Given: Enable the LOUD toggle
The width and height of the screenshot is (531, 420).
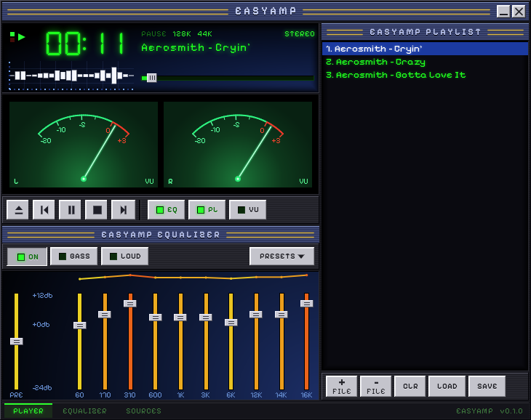Looking at the screenshot, I should point(124,256).
